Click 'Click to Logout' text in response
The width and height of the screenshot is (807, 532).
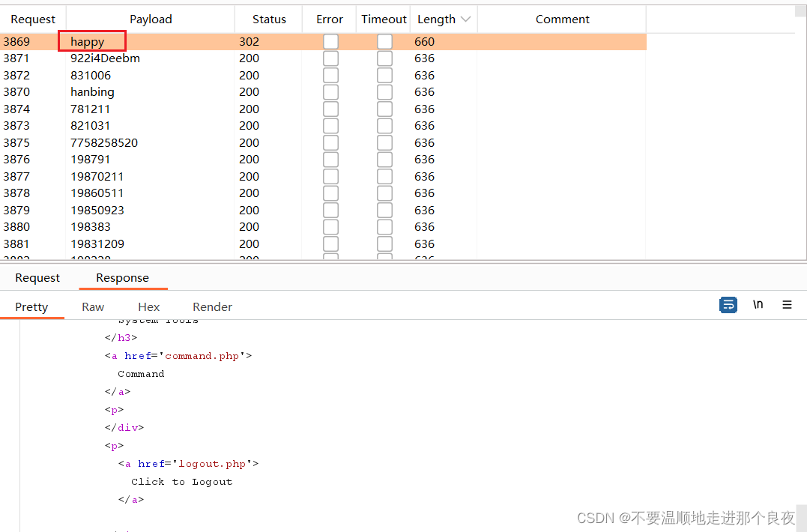coord(181,482)
